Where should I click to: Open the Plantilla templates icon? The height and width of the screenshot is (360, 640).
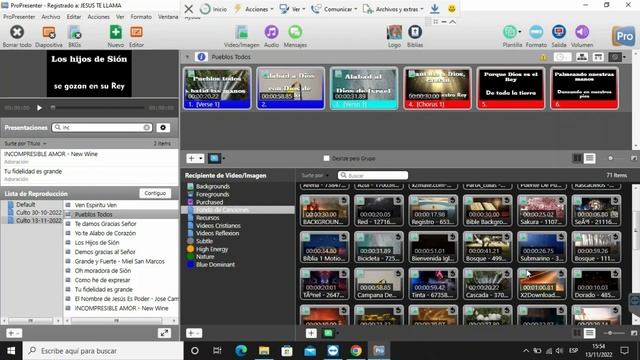click(x=509, y=32)
